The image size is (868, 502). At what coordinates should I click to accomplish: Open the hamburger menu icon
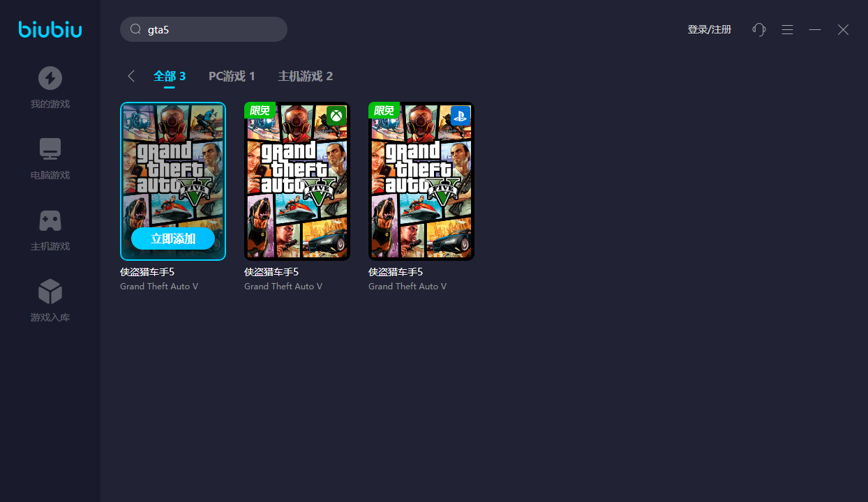click(x=787, y=29)
